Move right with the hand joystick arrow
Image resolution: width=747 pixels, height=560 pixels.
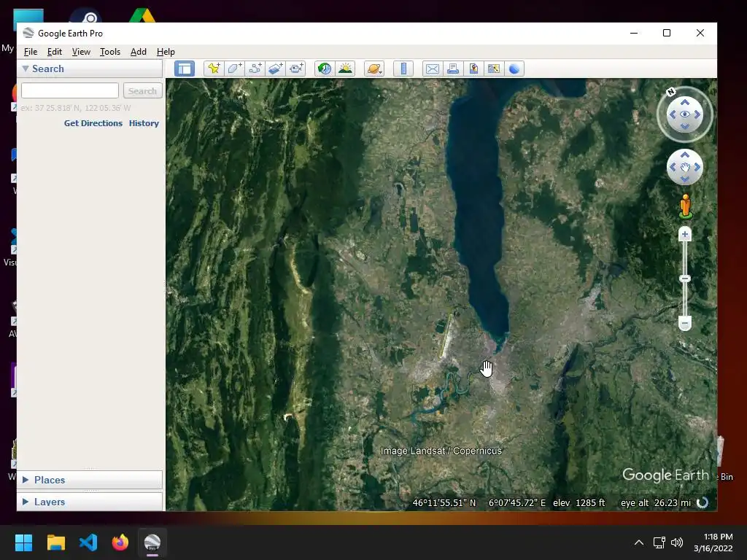(697, 167)
